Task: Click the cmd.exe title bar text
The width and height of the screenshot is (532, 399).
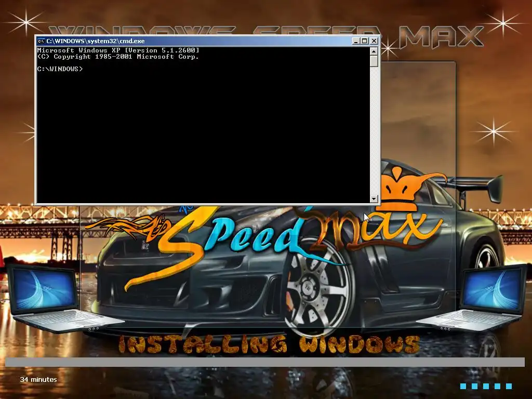Action: [96, 41]
